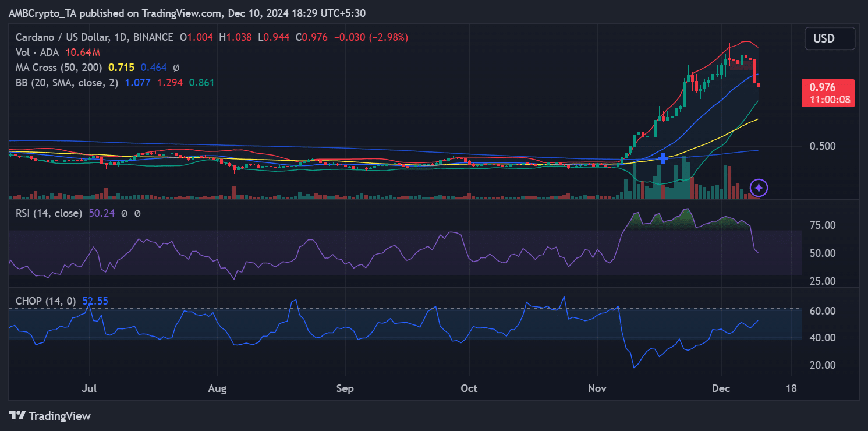Click the Dec label on the time axis
This screenshot has height=431, width=868.
pos(721,387)
